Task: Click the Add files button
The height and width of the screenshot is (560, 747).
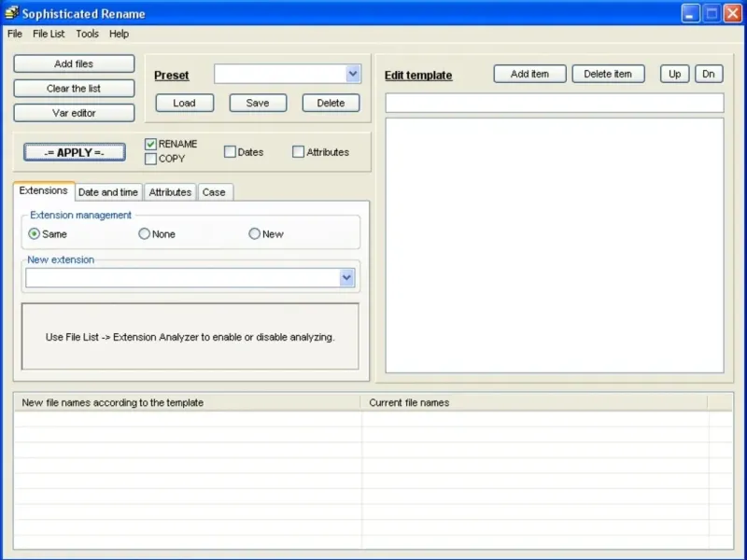Action: (74, 63)
